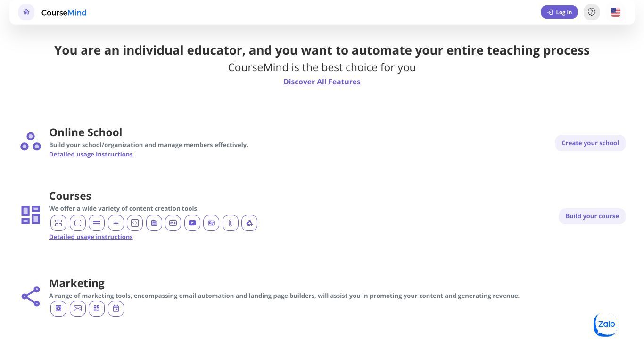Select the code block content icon
Image resolution: width=644 pixels, height=362 pixels.
[x=135, y=223]
